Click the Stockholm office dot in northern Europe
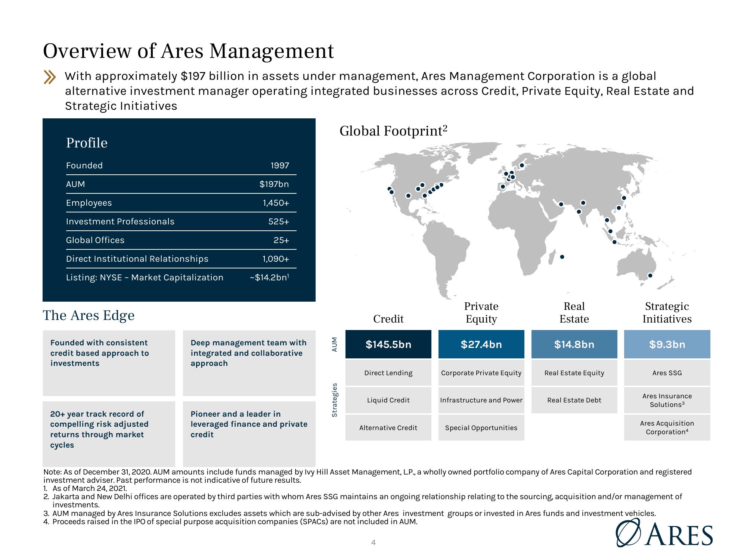The height and width of the screenshot is (560, 747). point(522,165)
